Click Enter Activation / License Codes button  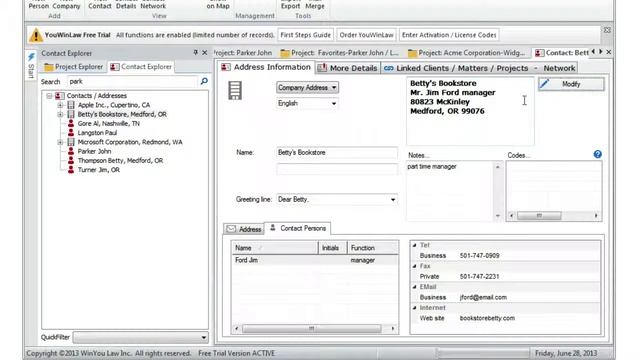click(x=449, y=35)
